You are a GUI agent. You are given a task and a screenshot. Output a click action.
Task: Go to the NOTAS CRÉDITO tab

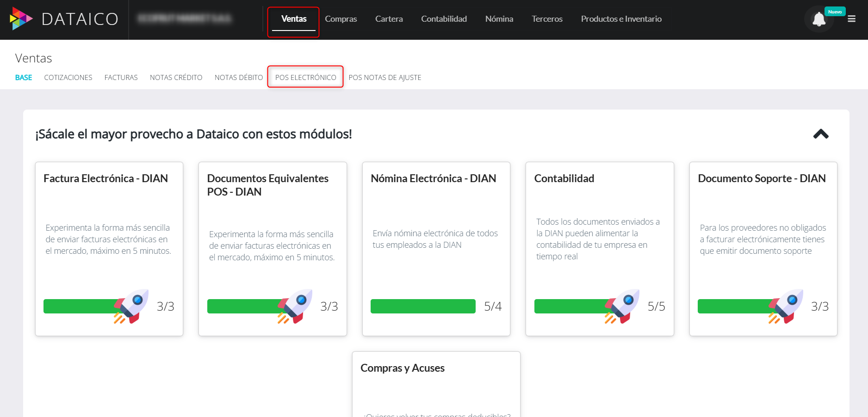pyautogui.click(x=176, y=78)
